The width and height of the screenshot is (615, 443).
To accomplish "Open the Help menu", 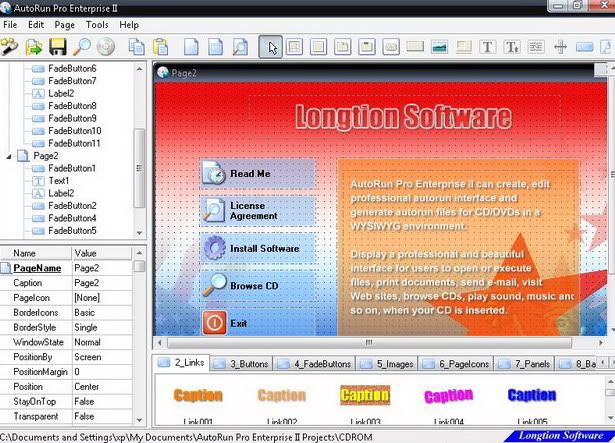I will click(x=129, y=25).
